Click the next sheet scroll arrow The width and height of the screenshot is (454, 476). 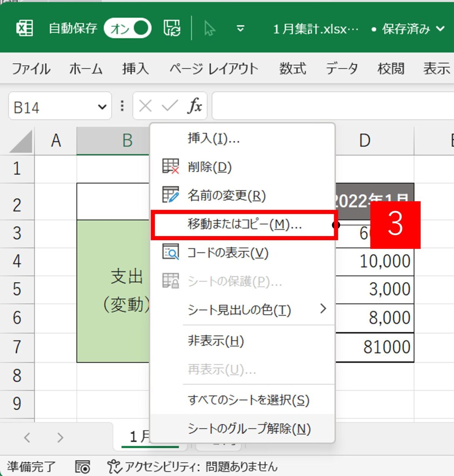pyautogui.click(x=60, y=438)
